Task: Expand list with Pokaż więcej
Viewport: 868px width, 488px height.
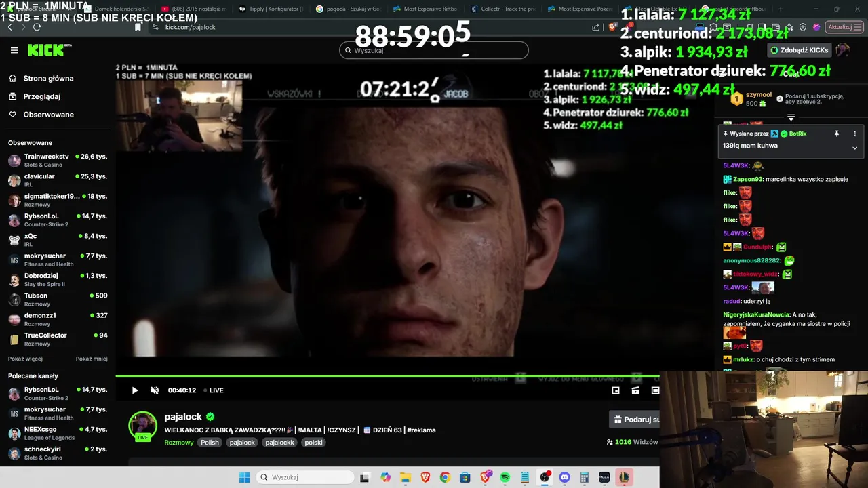Action: pos(25,359)
